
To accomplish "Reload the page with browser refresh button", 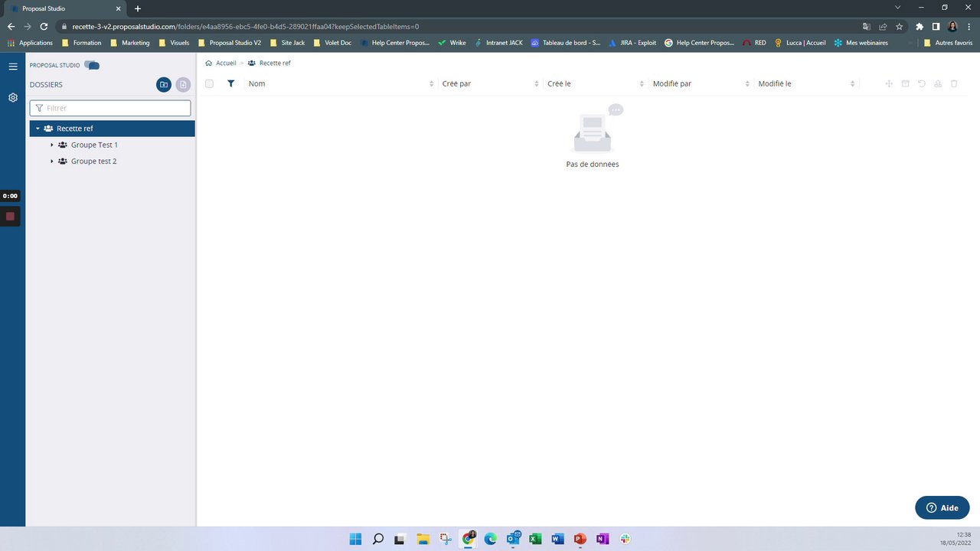I will (44, 26).
